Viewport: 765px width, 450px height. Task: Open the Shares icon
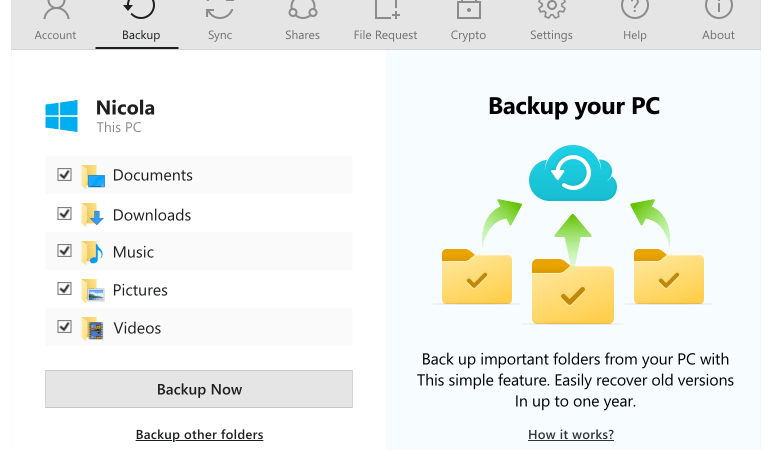pyautogui.click(x=302, y=10)
